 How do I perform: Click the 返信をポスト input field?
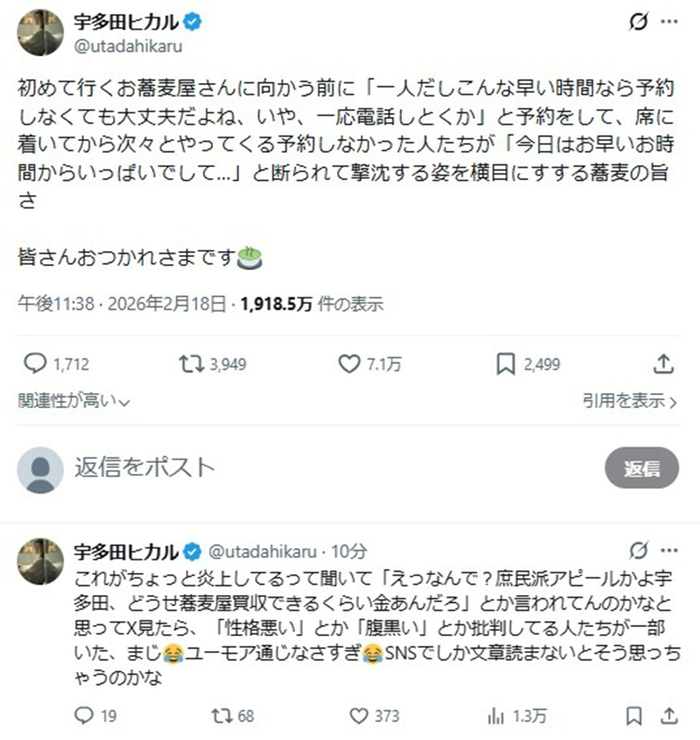pyautogui.click(x=146, y=467)
